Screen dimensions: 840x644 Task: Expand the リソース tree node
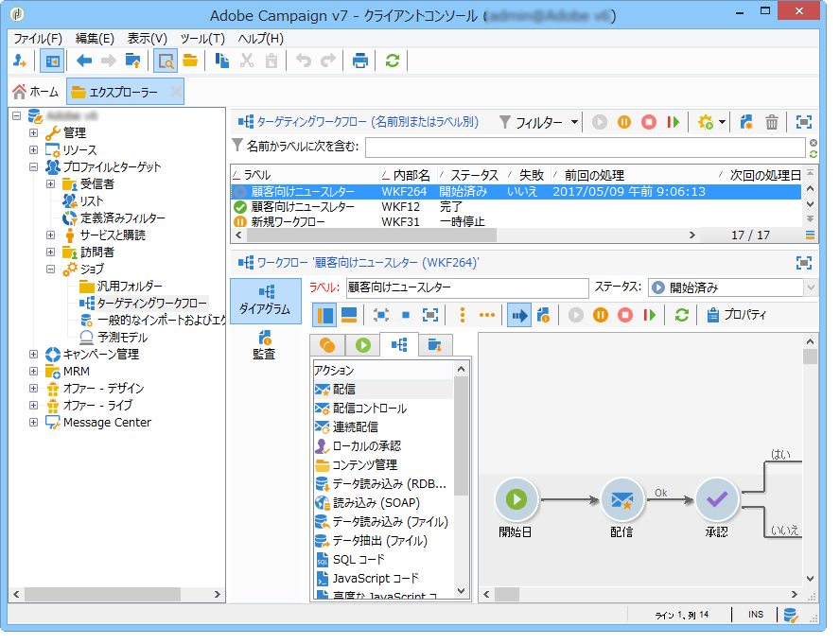34,151
